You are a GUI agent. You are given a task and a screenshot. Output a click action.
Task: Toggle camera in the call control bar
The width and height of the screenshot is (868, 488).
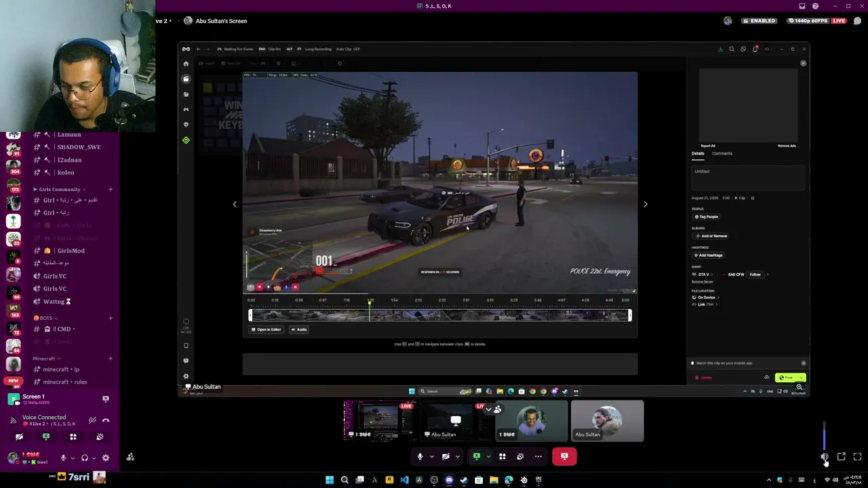446,457
